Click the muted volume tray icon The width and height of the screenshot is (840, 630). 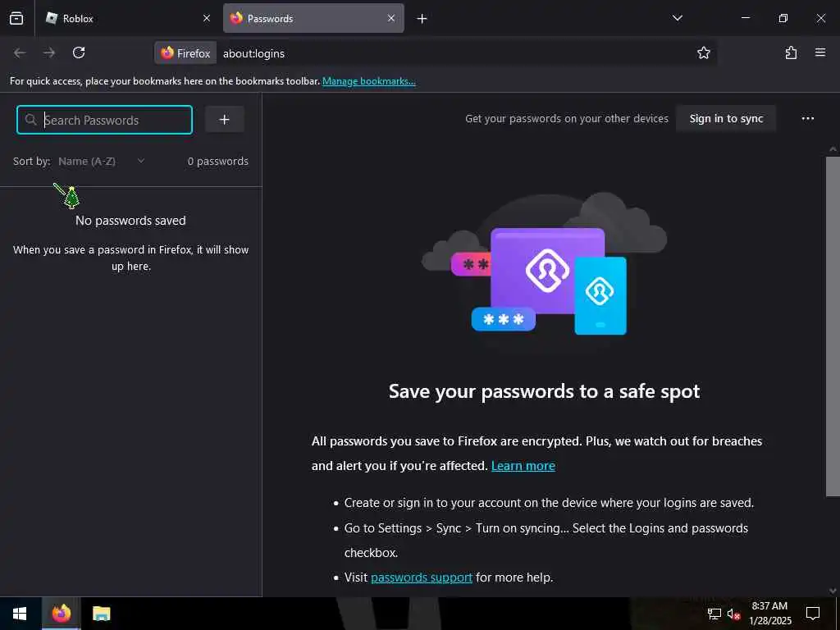point(733,614)
